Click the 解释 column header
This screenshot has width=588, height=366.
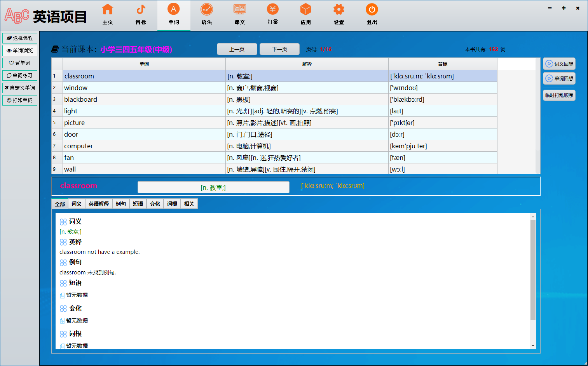(x=307, y=64)
